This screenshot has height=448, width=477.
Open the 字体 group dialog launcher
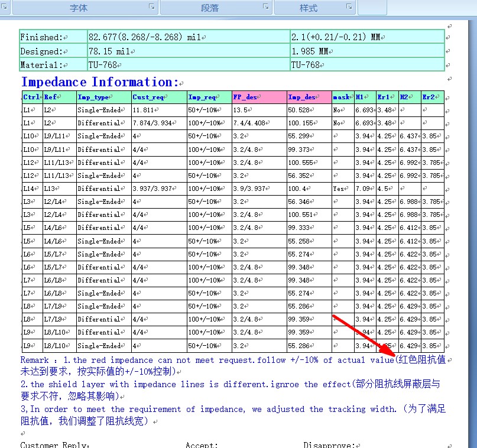coord(151,7)
